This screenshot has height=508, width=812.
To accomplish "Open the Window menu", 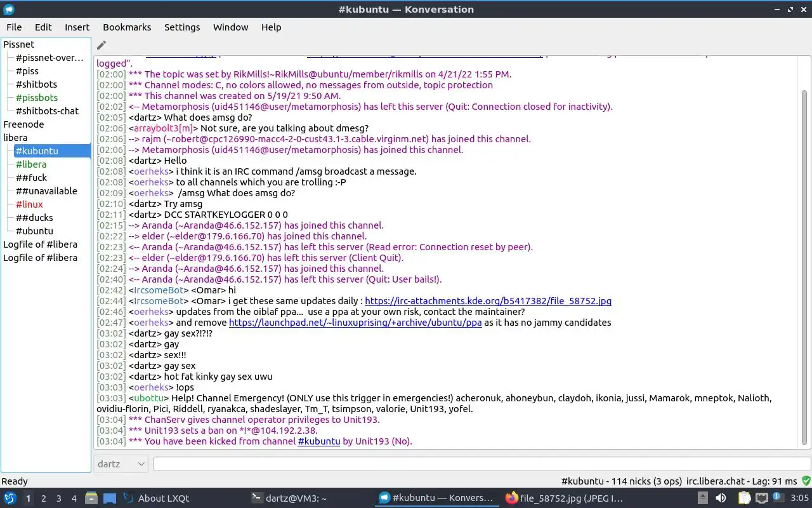I will tap(230, 27).
